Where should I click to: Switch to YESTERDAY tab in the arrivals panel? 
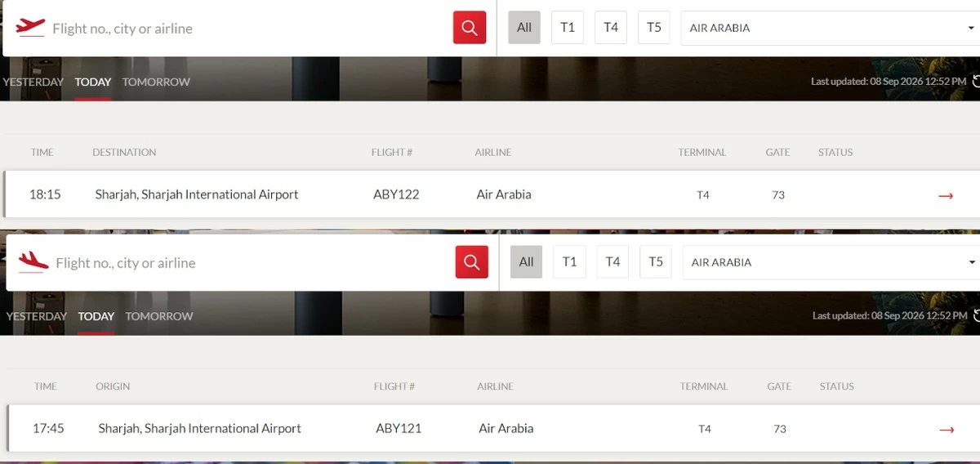pyautogui.click(x=36, y=316)
